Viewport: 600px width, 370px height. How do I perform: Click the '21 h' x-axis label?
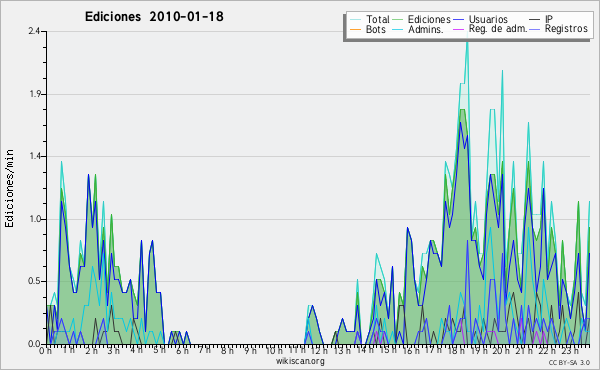[524, 351]
